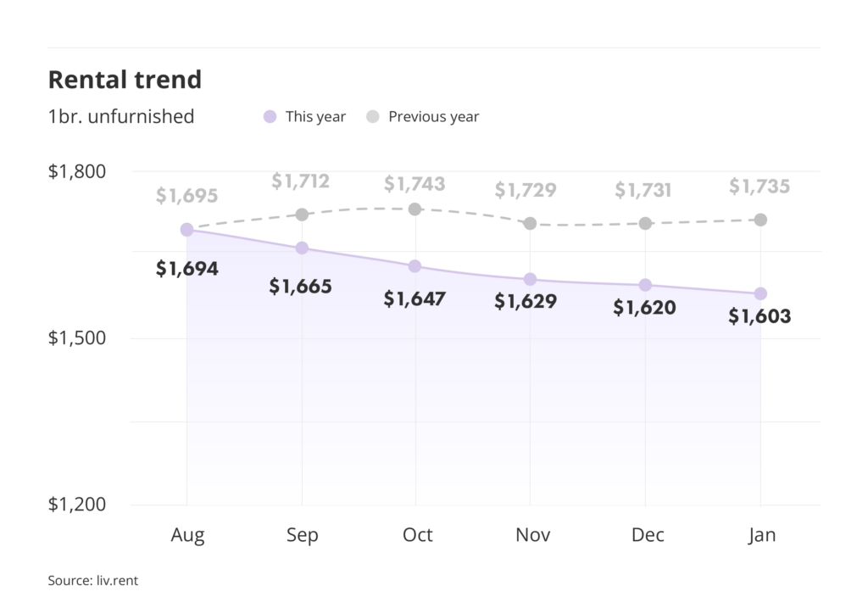Click the Jan previous-year gray data point

tap(760, 220)
